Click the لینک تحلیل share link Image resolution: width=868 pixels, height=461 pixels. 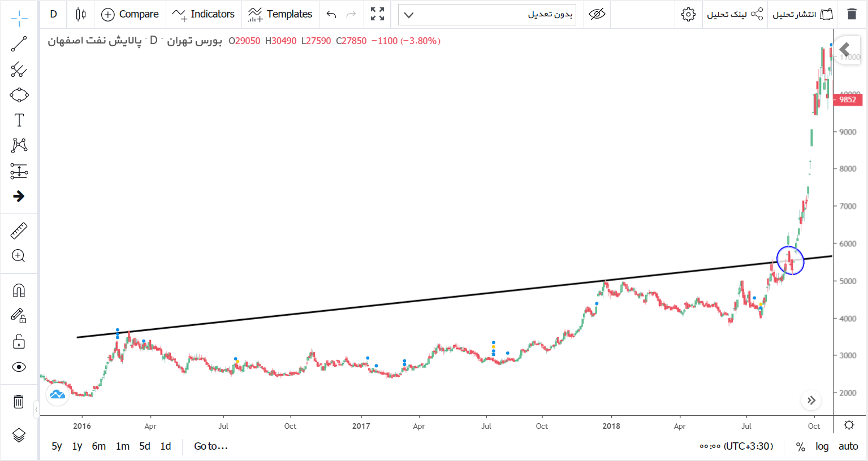point(735,14)
